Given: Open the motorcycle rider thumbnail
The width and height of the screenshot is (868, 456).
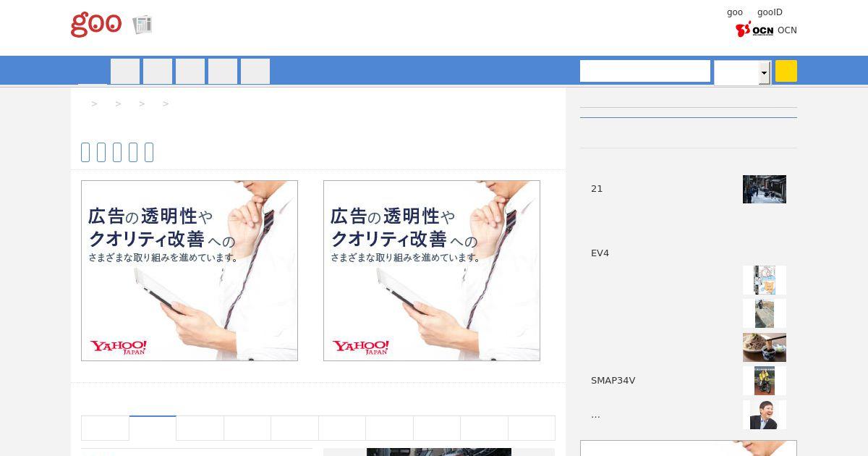Looking at the screenshot, I should pyautogui.click(x=765, y=381).
